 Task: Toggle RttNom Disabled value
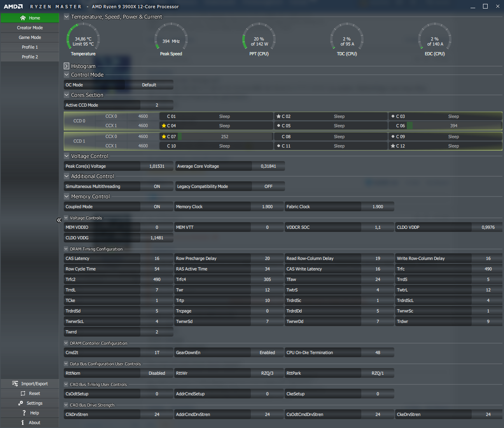(x=157, y=373)
